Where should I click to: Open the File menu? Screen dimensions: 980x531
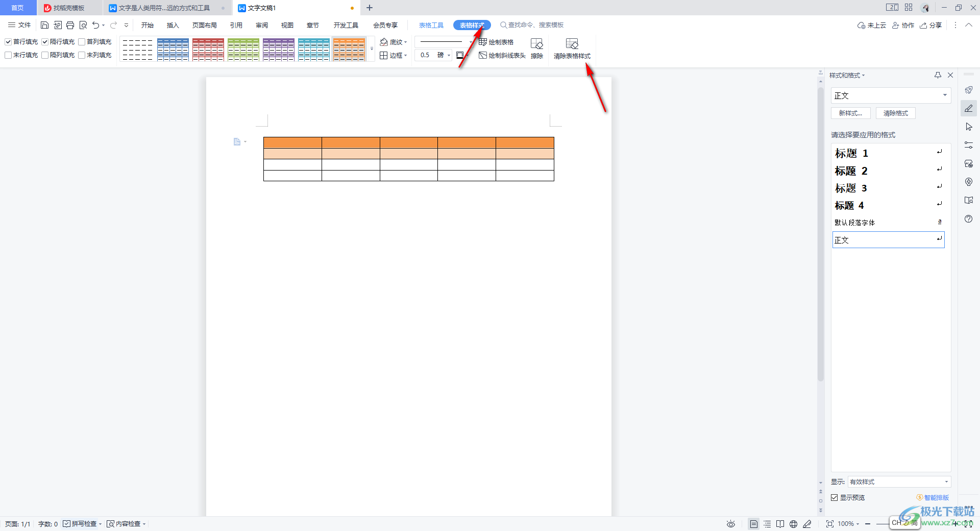click(x=19, y=25)
